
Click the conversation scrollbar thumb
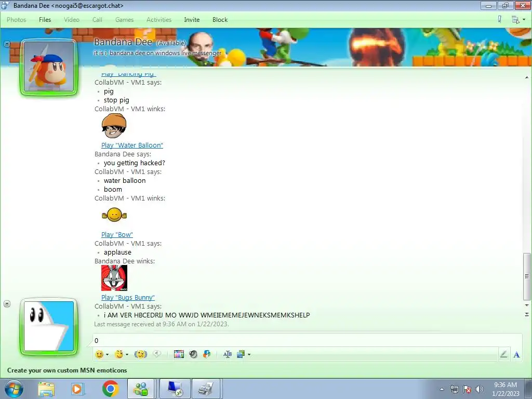click(x=527, y=276)
